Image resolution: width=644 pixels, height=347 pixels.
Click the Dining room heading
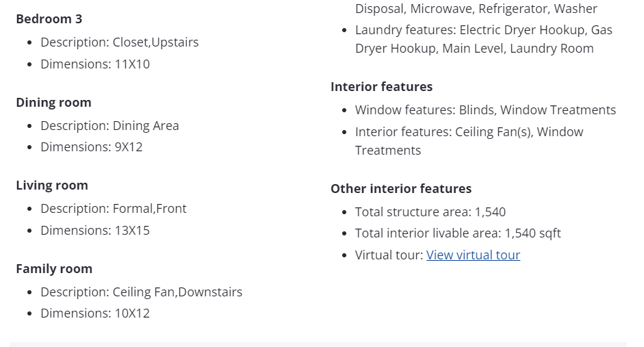53,103
